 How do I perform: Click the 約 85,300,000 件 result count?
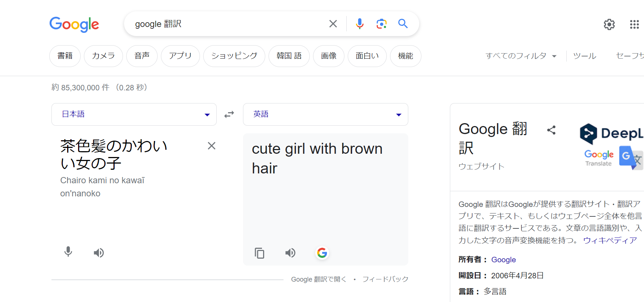pos(80,88)
